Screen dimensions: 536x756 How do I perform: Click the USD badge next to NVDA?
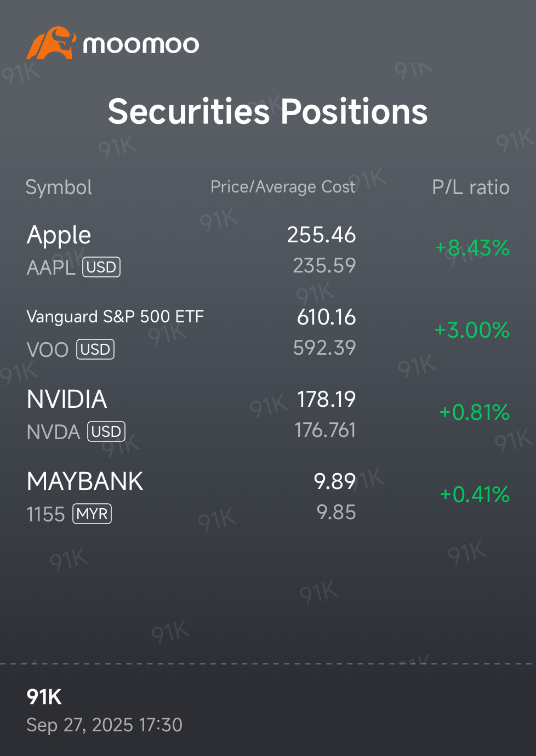[106, 431]
